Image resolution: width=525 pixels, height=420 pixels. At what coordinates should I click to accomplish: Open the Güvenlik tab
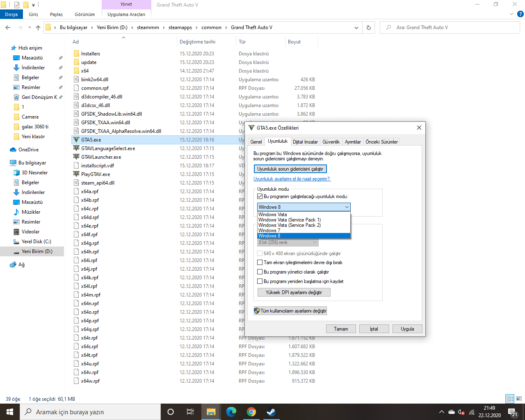[x=331, y=142]
